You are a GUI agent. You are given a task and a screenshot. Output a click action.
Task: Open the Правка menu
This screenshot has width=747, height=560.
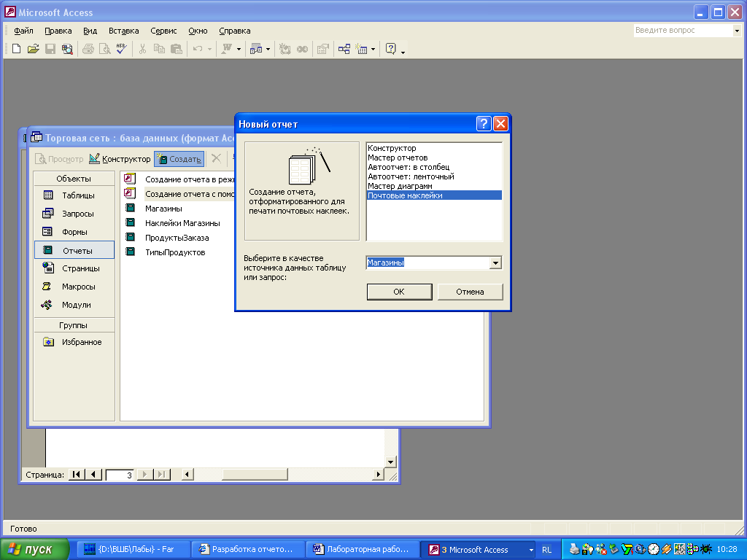tap(58, 31)
